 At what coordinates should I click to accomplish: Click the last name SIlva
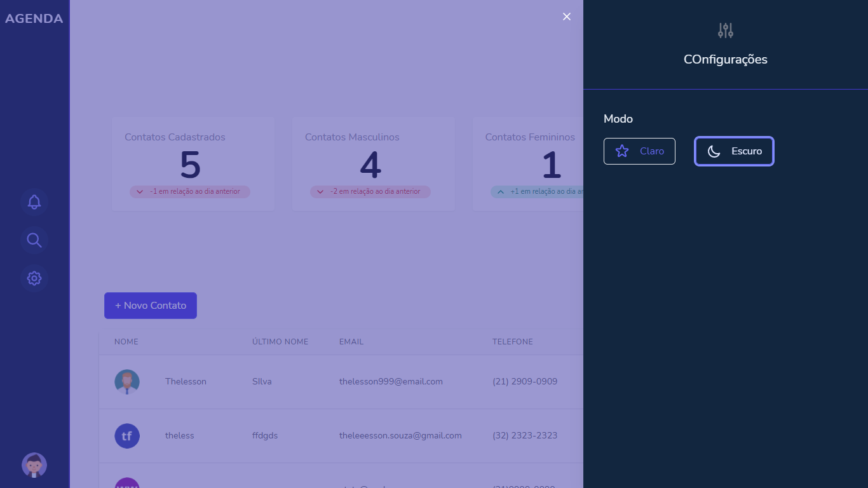point(262,382)
